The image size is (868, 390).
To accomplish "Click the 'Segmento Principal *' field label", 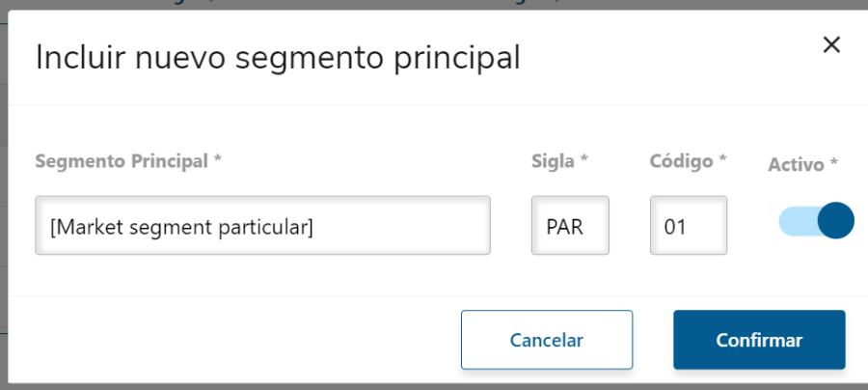I will pos(128,161).
